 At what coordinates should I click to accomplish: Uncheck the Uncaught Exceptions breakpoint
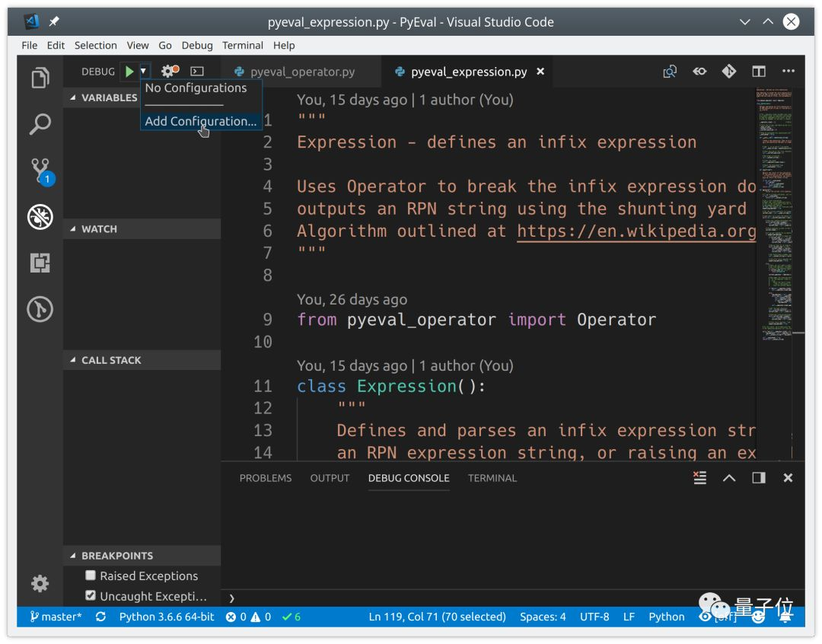pyautogui.click(x=91, y=595)
